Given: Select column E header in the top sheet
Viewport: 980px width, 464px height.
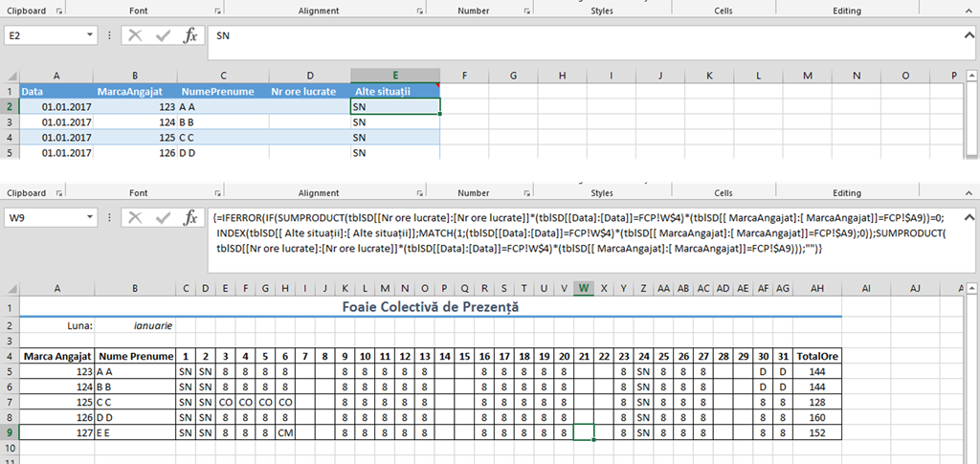Looking at the screenshot, I should point(395,76).
